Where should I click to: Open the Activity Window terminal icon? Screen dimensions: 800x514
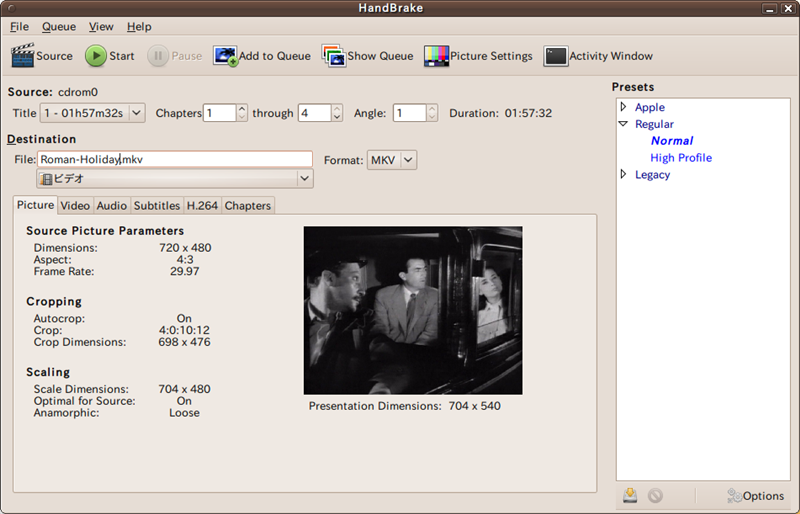click(x=556, y=56)
